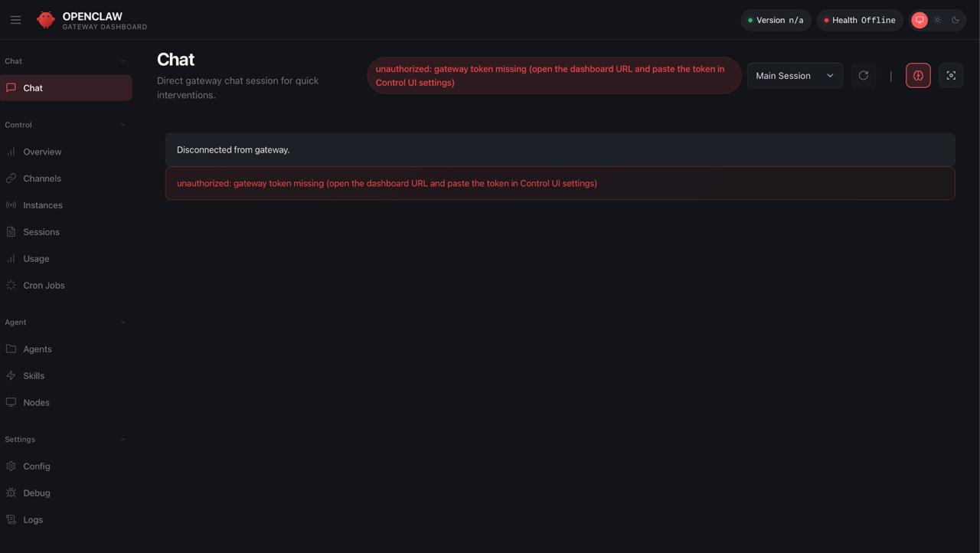This screenshot has width=980, height=553.
Task: Toggle the brain thinking-output button
Action: click(x=918, y=76)
